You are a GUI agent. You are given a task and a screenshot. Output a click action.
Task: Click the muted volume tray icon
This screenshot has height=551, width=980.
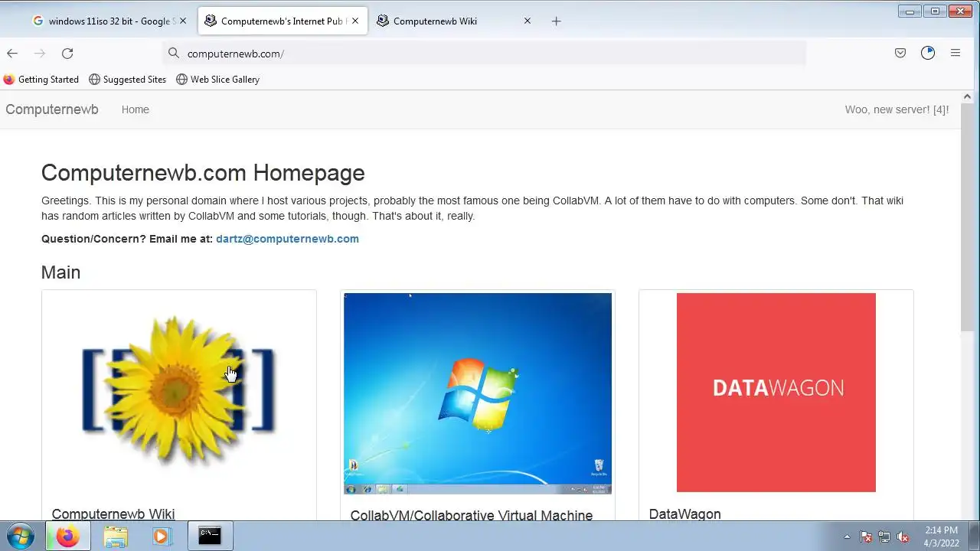click(903, 537)
